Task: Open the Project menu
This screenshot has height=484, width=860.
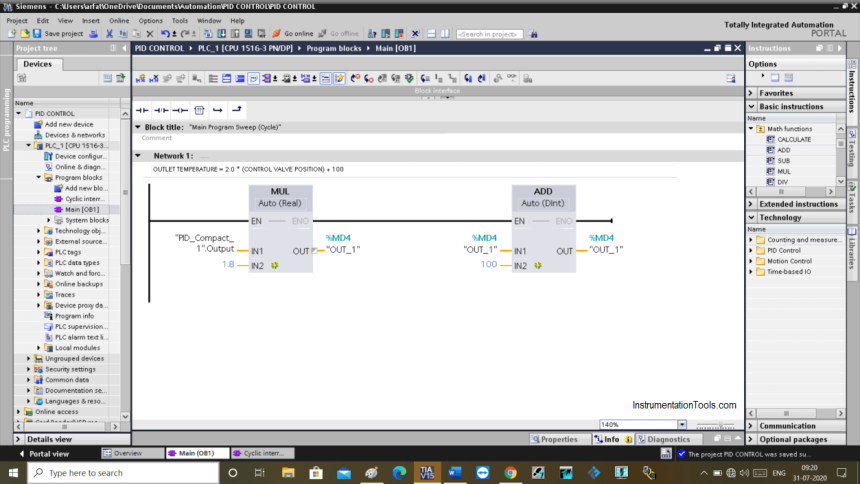Action: pyautogui.click(x=17, y=20)
